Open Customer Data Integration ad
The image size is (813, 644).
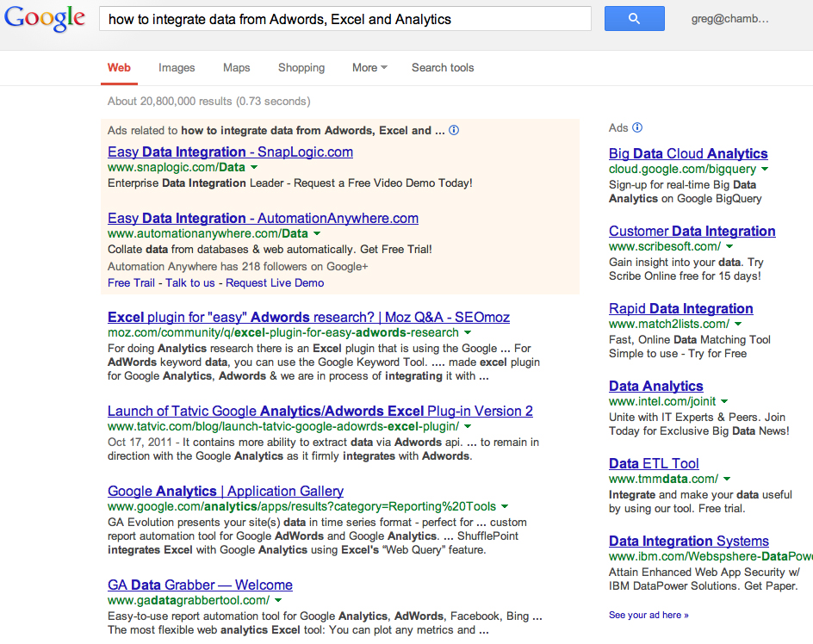click(692, 232)
